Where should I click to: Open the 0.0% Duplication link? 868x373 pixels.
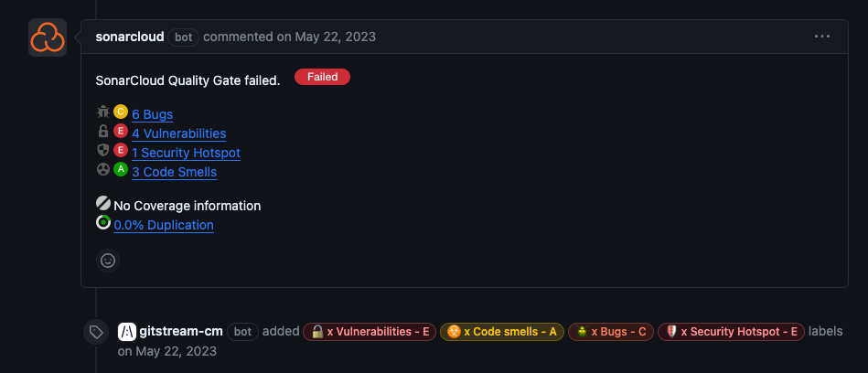point(164,225)
